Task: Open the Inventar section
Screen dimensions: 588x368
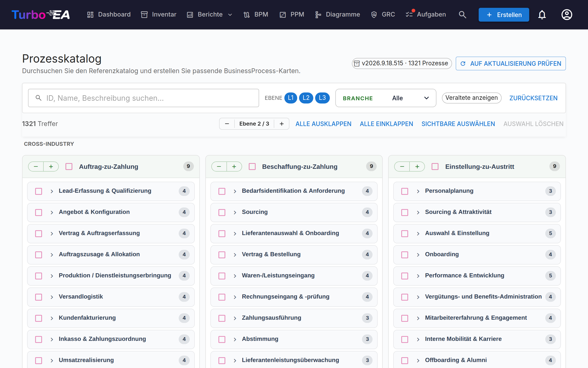Action: click(159, 14)
